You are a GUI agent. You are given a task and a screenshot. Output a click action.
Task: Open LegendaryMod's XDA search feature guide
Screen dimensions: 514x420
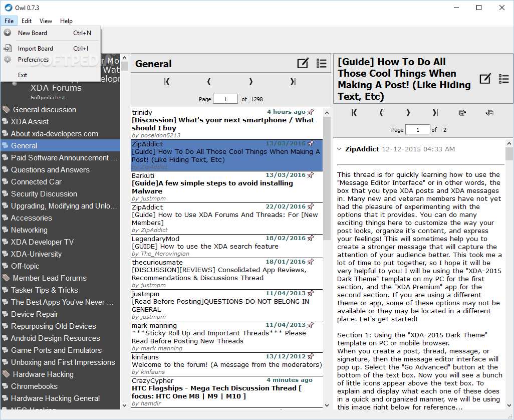point(227,246)
